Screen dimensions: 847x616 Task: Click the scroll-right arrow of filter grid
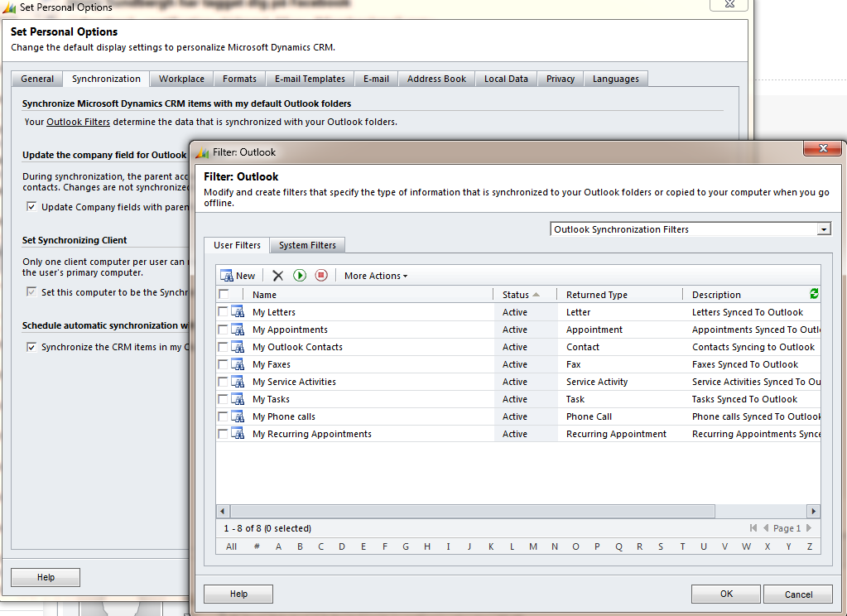coord(814,511)
